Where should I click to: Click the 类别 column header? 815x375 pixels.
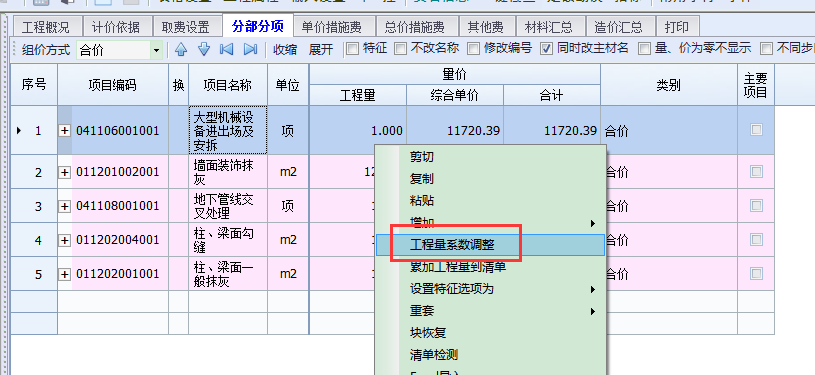668,85
